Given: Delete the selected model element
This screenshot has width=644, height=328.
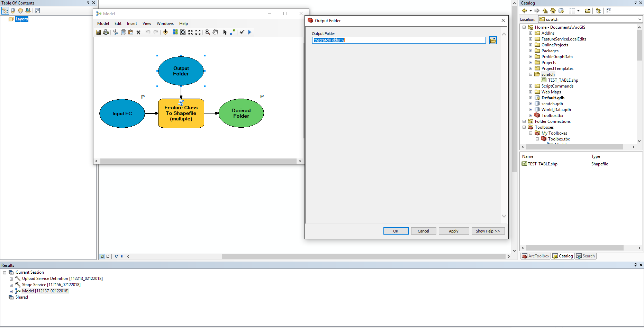Looking at the screenshot, I should 138,32.
